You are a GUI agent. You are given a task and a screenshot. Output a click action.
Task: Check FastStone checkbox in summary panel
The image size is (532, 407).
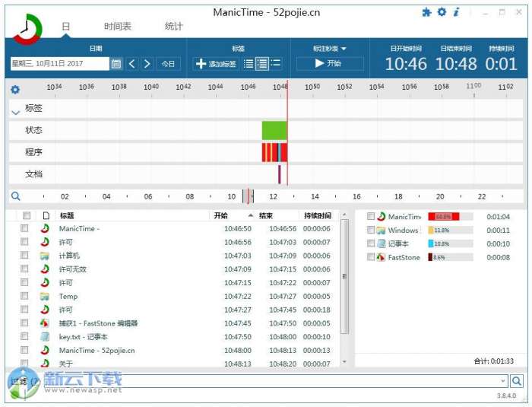371,257
